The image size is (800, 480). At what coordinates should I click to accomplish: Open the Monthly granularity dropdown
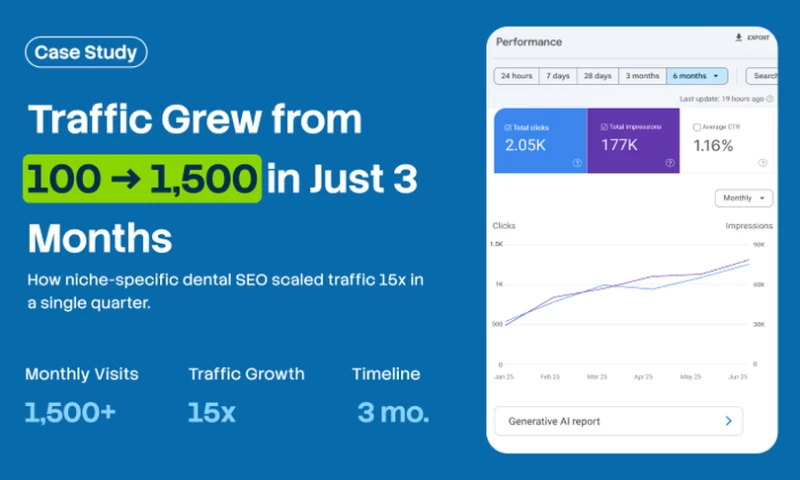point(744,198)
